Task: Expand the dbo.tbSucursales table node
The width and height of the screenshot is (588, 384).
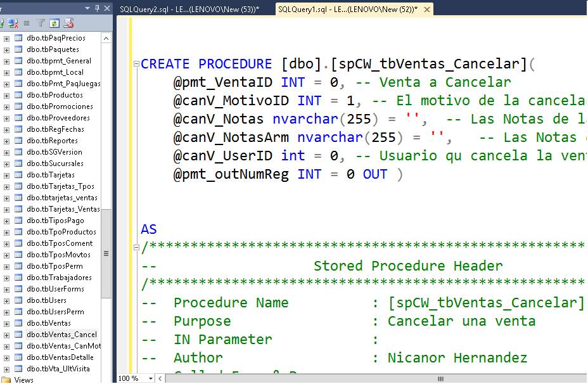Action: (x=6, y=163)
